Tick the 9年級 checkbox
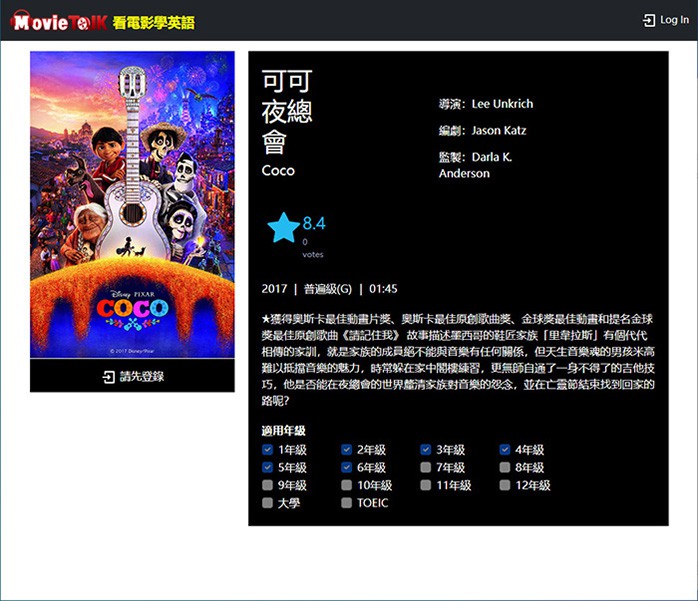This screenshot has width=698, height=601. coord(267,486)
